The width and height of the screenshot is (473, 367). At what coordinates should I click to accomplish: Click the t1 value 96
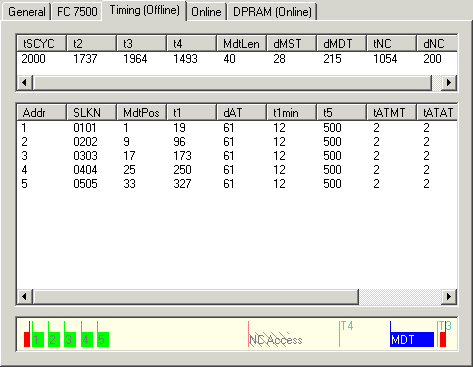click(x=179, y=142)
